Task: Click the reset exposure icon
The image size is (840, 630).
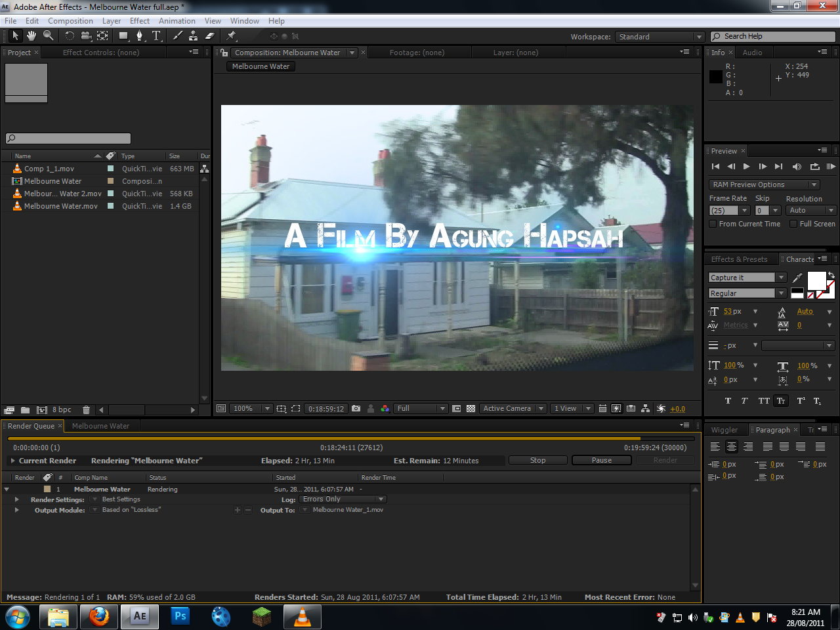Action: pos(661,408)
